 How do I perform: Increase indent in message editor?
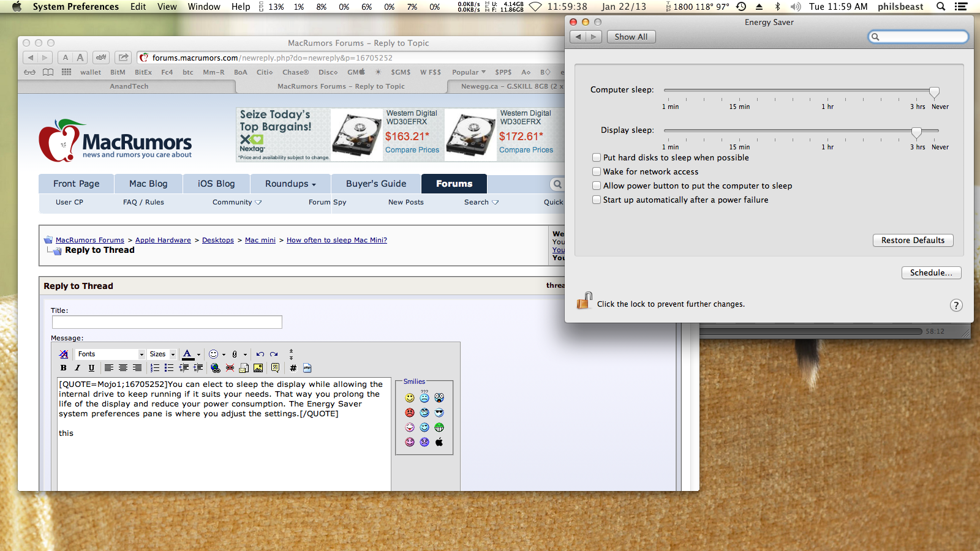click(x=198, y=368)
